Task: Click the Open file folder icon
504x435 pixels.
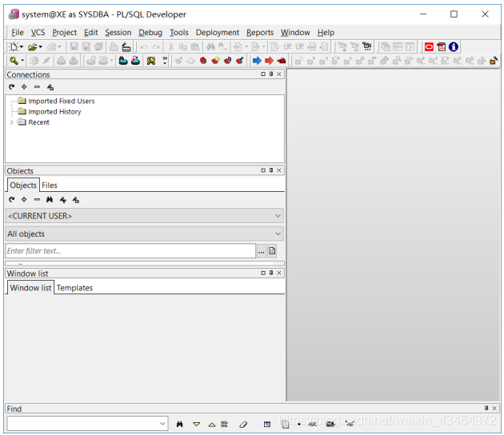Action: pos(32,47)
